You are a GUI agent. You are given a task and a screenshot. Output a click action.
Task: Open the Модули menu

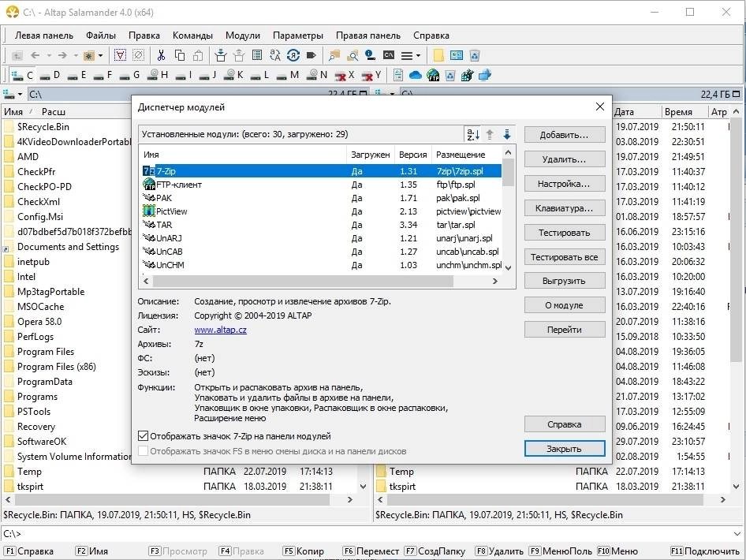tap(243, 35)
